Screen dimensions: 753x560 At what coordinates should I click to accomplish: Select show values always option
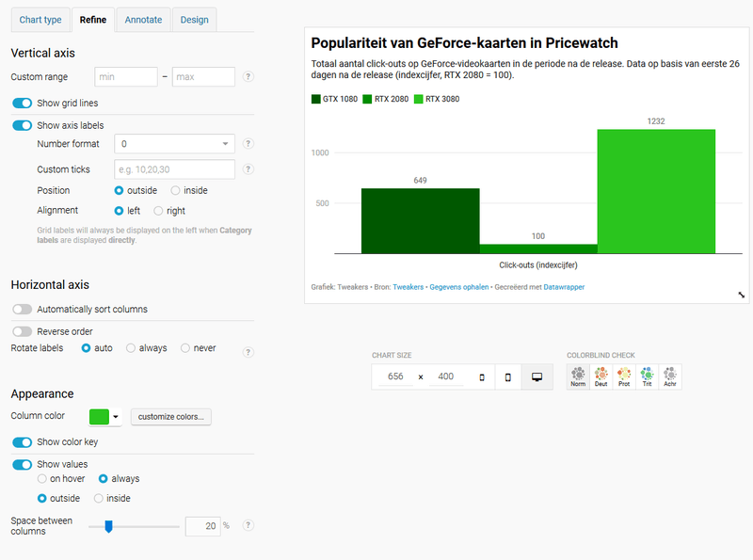pos(103,479)
